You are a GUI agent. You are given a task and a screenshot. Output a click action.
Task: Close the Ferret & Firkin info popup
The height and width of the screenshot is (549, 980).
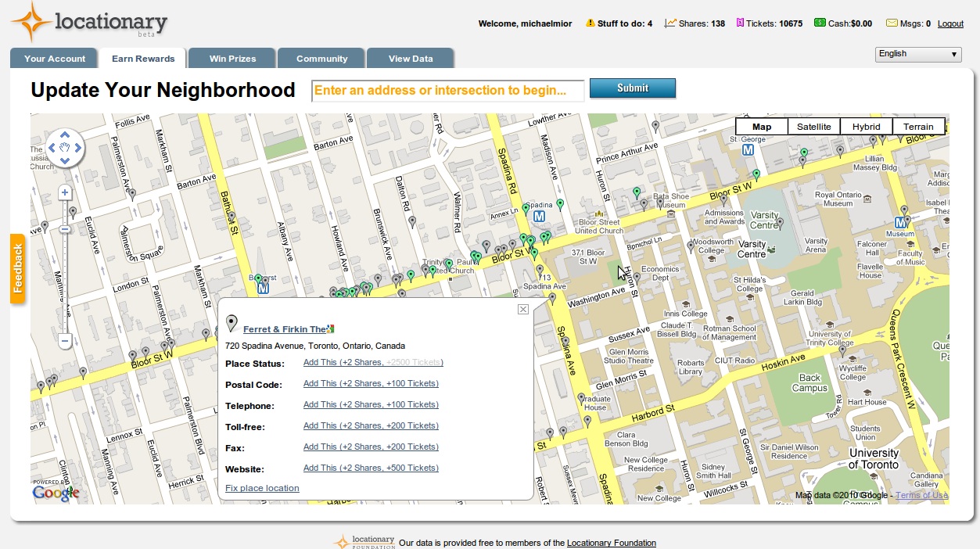[523, 309]
